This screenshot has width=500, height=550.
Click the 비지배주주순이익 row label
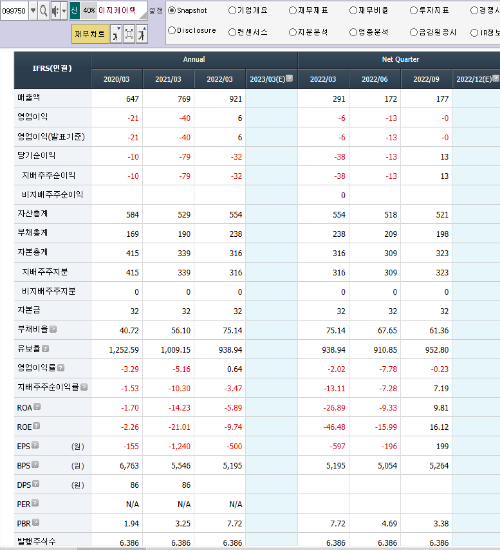click(x=52, y=194)
